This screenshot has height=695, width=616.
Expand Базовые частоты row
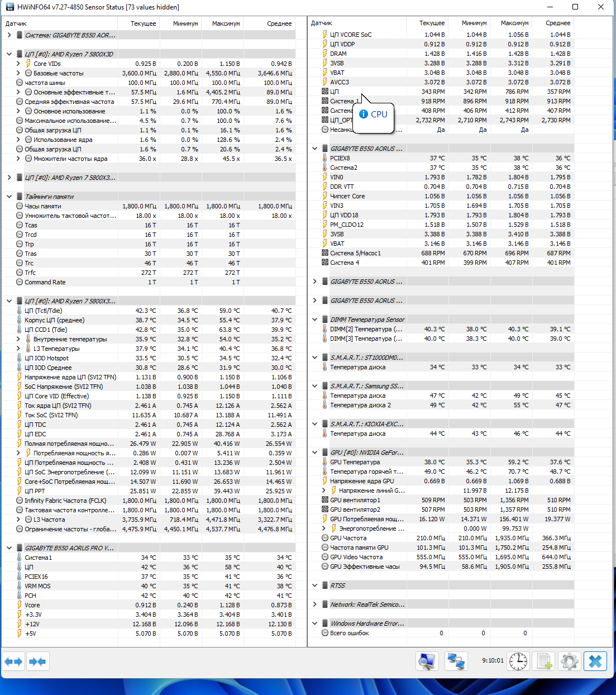(18, 73)
